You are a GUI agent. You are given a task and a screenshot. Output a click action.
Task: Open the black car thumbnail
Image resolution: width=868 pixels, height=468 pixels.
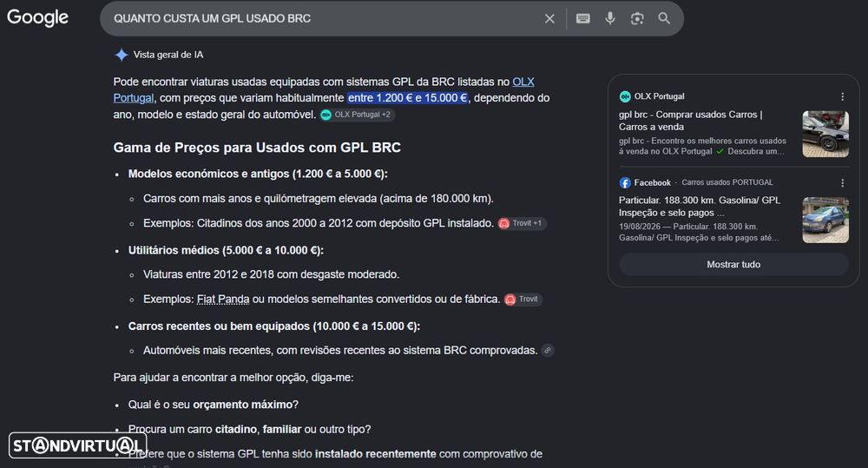[x=825, y=134]
